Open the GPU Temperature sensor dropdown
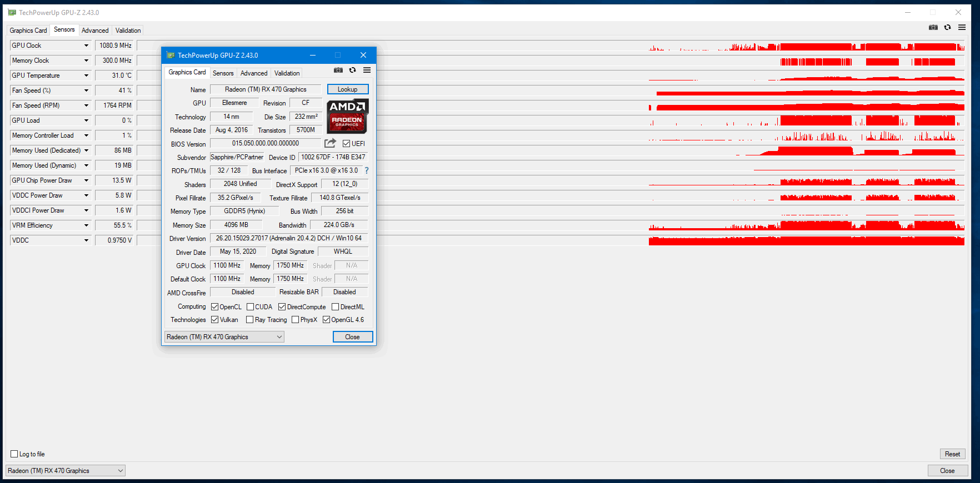Viewport: 980px width, 483px height. [x=86, y=76]
